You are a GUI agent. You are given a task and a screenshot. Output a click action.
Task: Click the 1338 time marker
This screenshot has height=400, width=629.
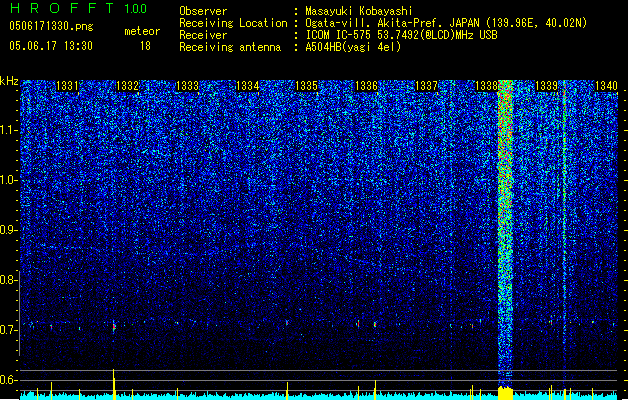486,86
